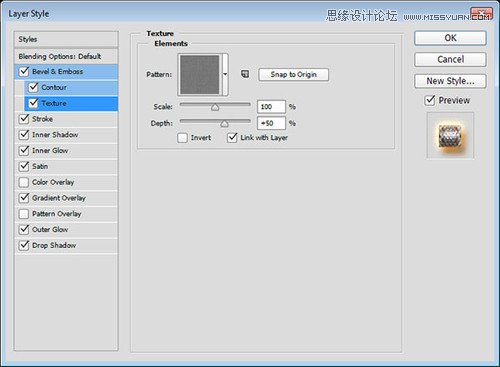The width and height of the screenshot is (500, 367).
Task: Click the Scale percentage input field
Action: coord(271,107)
